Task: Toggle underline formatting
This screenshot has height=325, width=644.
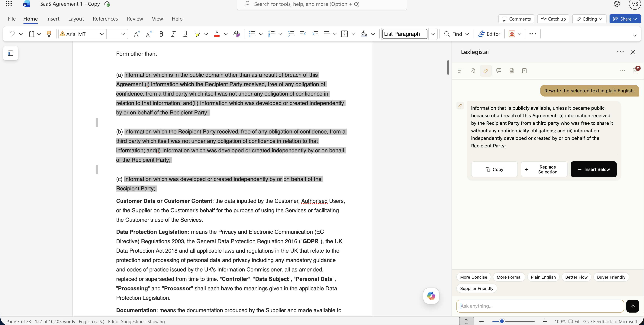Action: pyautogui.click(x=185, y=34)
